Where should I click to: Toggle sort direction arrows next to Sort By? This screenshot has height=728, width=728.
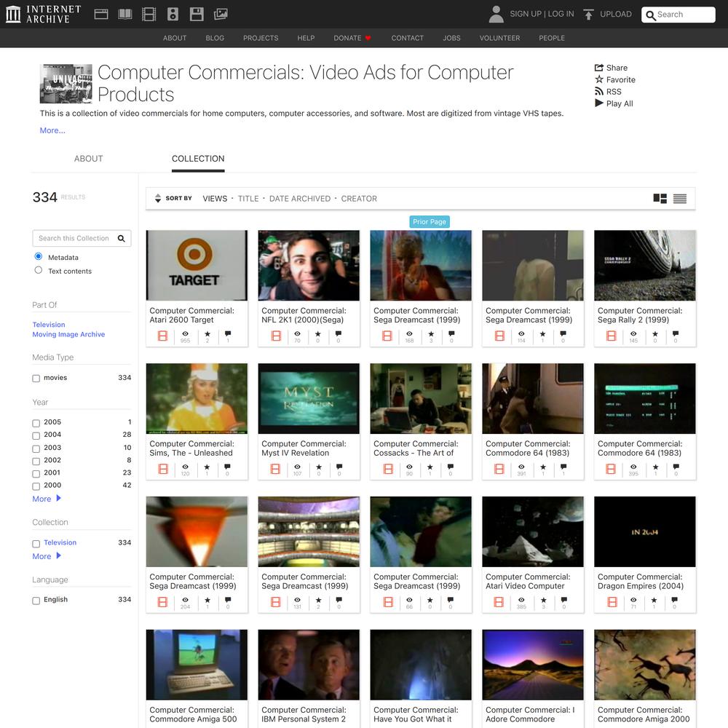pos(158,198)
